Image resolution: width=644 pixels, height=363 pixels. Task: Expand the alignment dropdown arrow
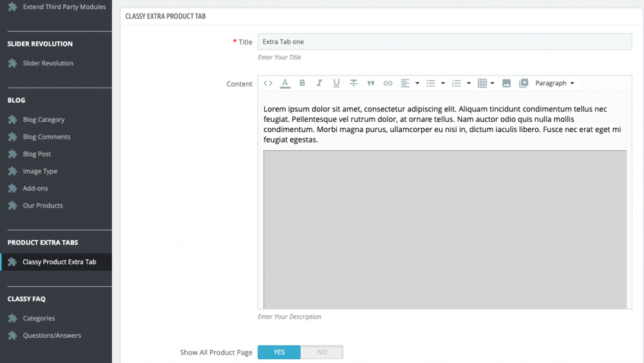tap(417, 83)
